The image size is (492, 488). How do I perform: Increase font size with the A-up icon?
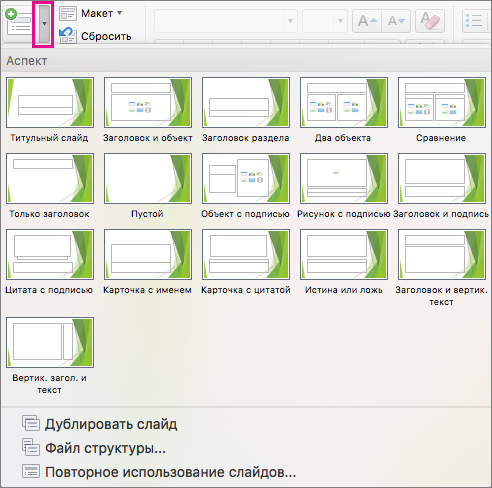click(x=367, y=21)
